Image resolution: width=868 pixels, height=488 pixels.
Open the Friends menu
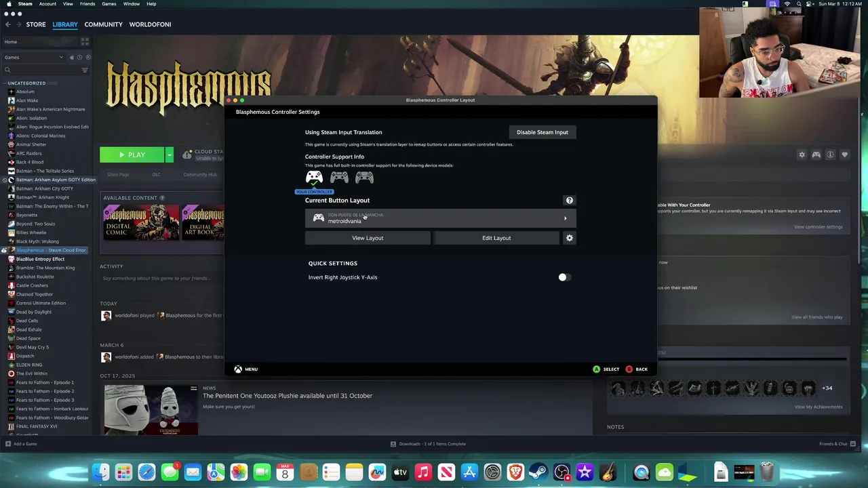(87, 4)
